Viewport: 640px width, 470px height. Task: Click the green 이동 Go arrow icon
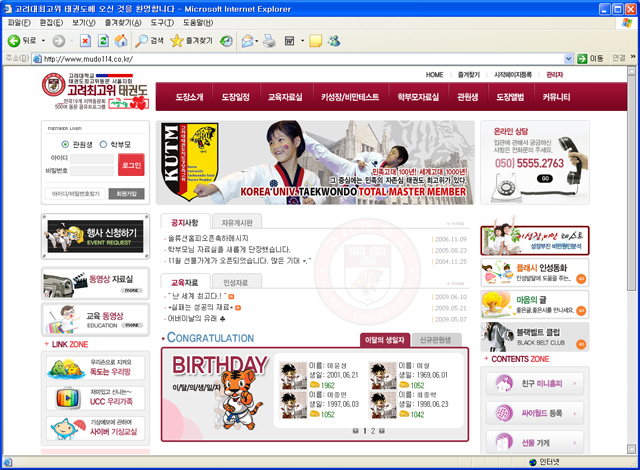click(582, 59)
